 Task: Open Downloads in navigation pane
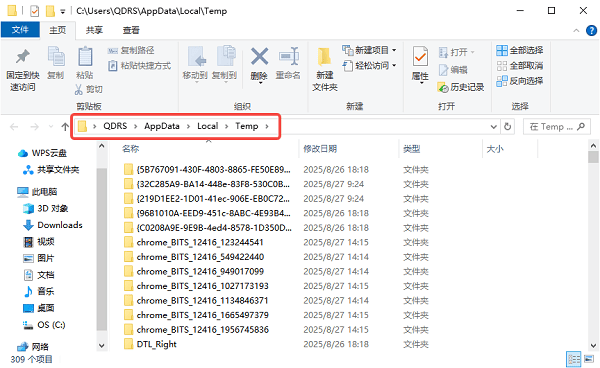point(53,225)
